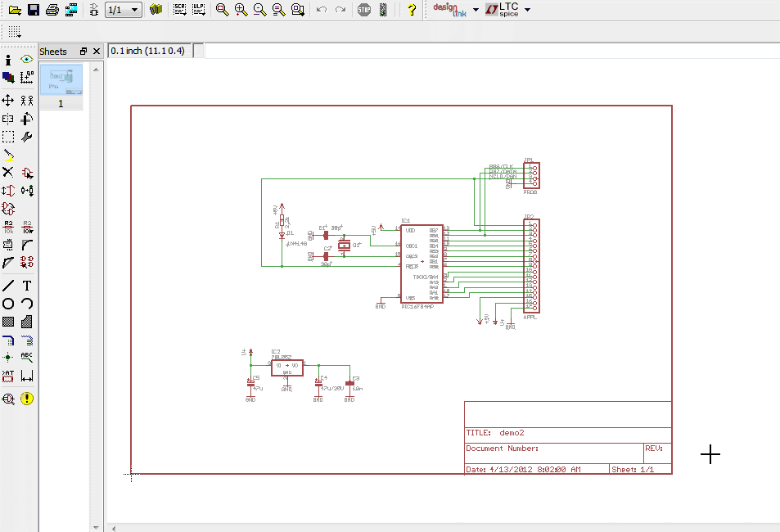Toggle the Show eye tool
Image resolution: width=780 pixels, height=532 pixels.
pyautogui.click(x=27, y=60)
